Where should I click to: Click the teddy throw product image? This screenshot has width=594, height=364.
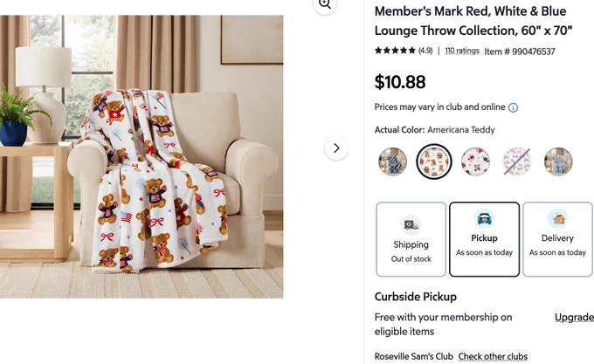pos(142,156)
